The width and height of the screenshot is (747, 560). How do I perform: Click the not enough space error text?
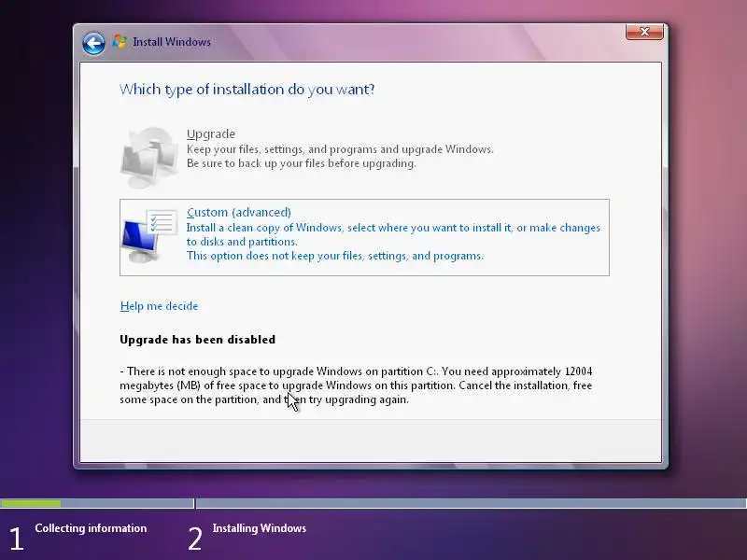(356, 385)
